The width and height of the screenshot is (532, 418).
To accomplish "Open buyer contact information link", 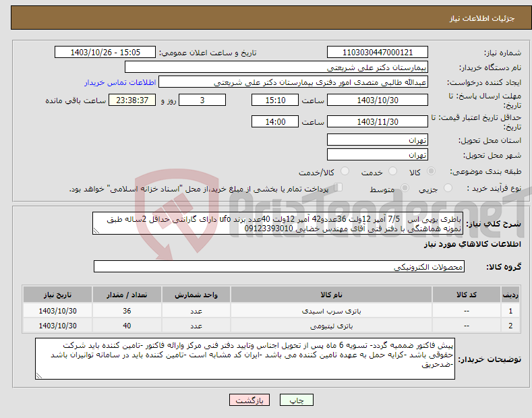I will click(x=120, y=82).
